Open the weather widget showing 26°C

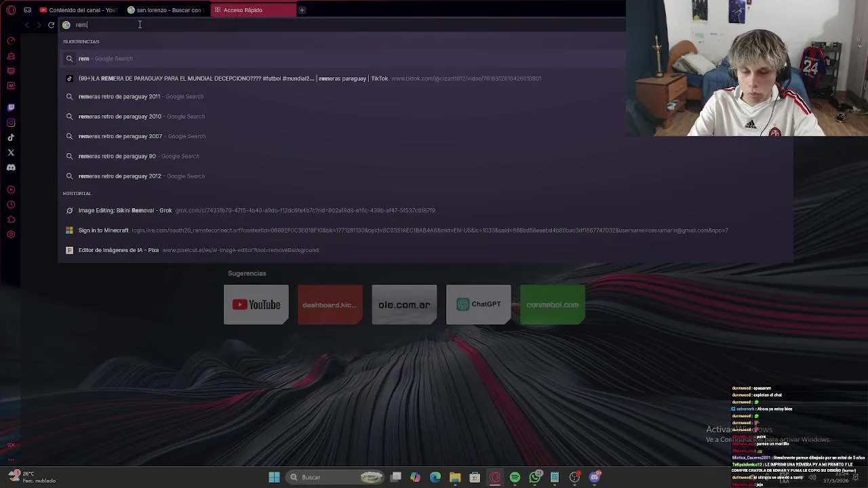point(31,477)
